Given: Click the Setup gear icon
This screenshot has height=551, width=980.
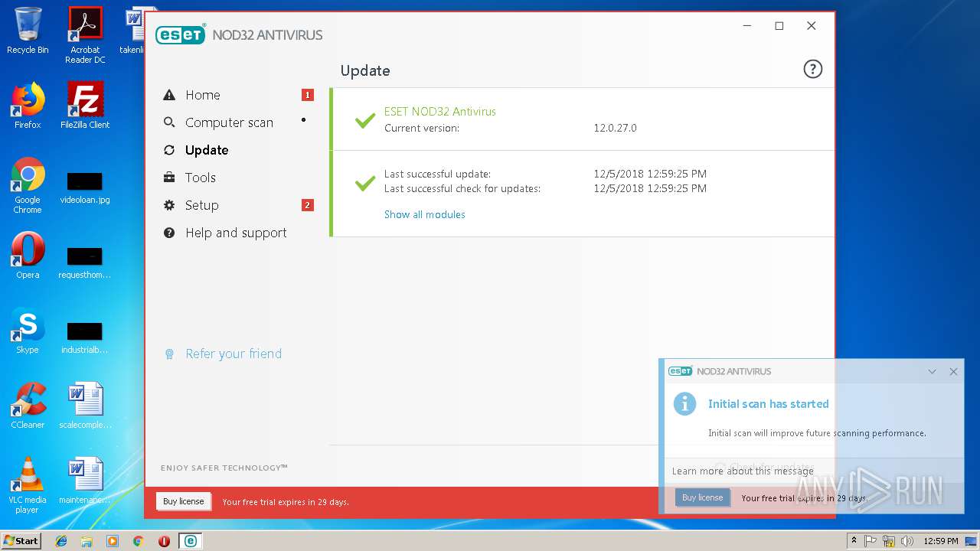Looking at the screenshot, I should coord(169,205).
